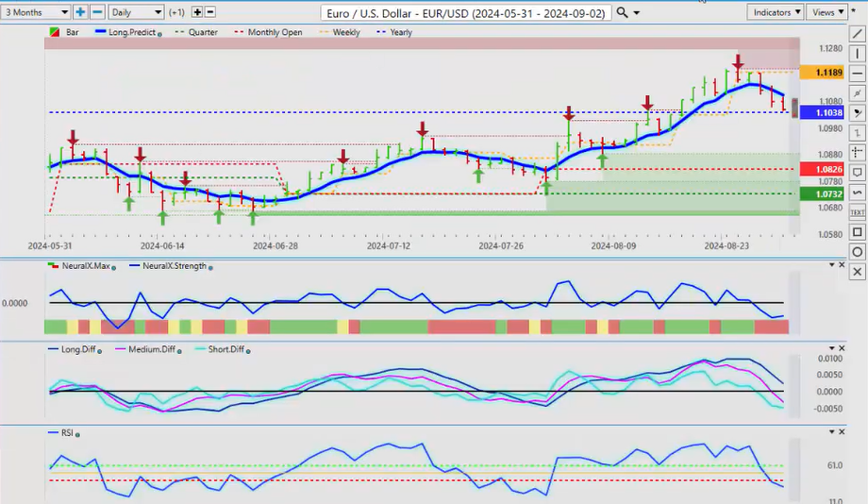
Task: Toggle the Monthly Open legend entry
Action: click(x=274, y=32)
